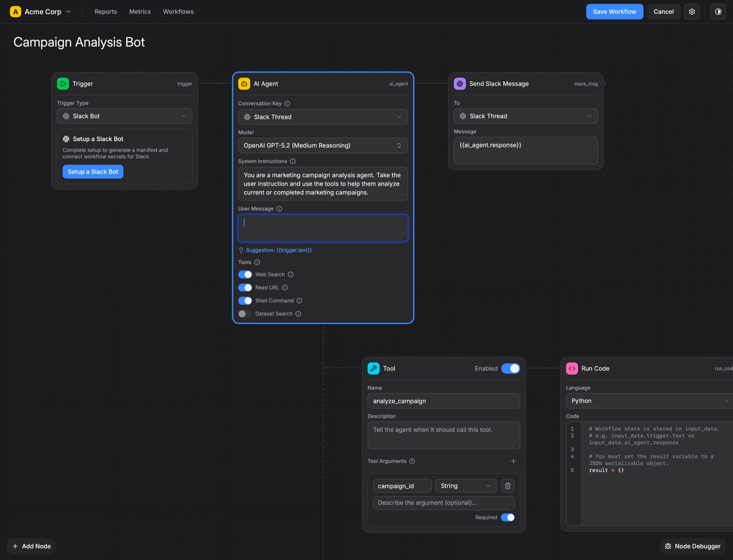
Task: Delete the campaign_id argument with the trash icon
Action: [508, 486]
